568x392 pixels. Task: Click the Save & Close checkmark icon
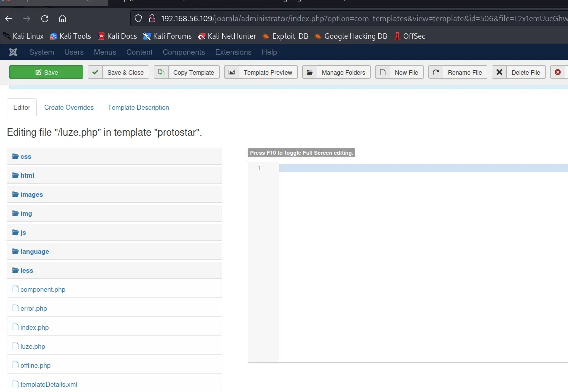tap(95, 72)
